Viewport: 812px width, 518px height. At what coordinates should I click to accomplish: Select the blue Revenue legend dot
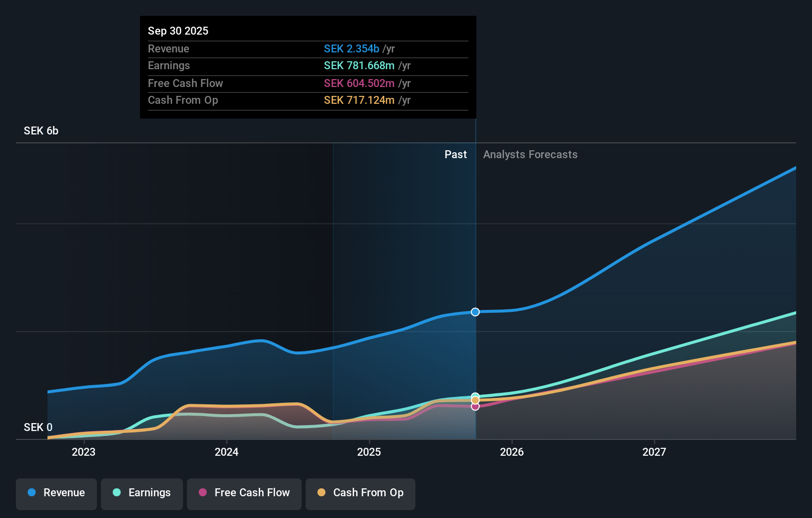point(31,493)
